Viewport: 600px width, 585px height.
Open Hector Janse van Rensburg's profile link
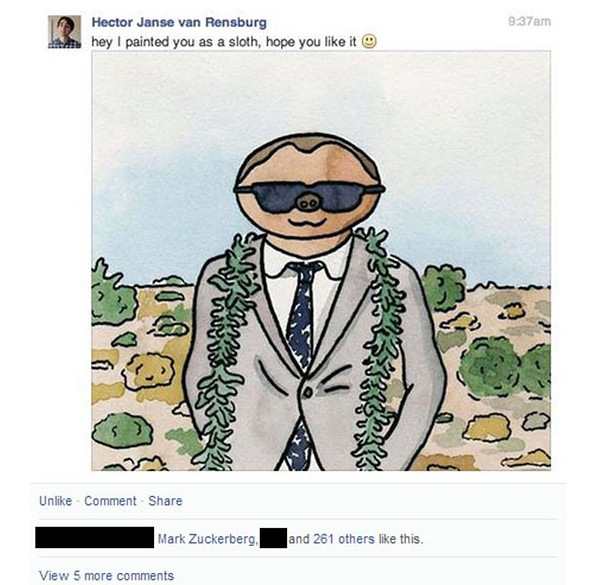(x=179, y=22)
